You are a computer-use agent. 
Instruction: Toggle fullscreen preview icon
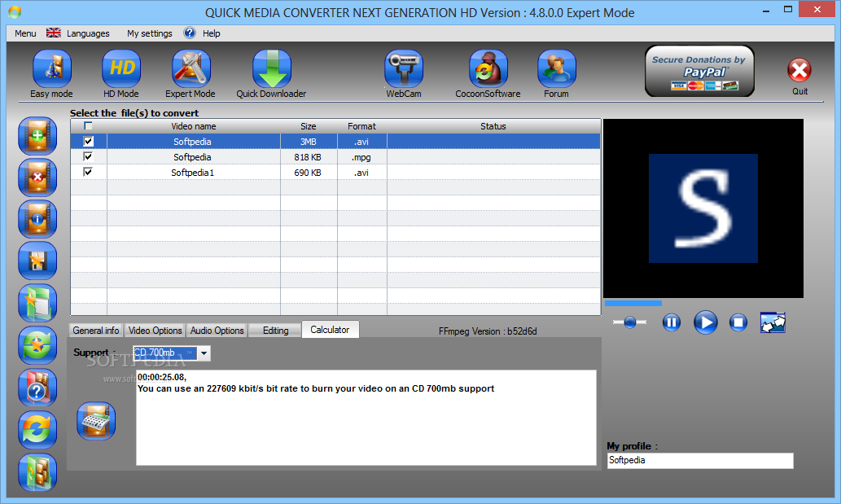click(x=773, y=322)
